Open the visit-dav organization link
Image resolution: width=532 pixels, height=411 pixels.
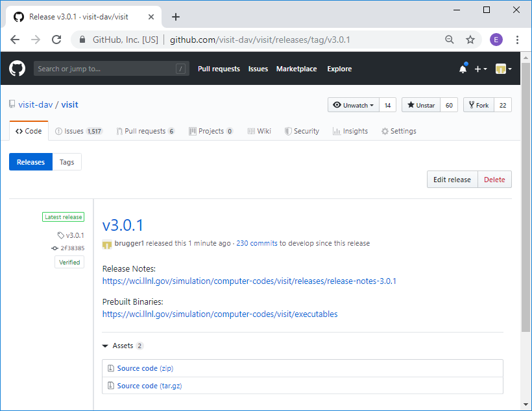click(x=36, y=104)
